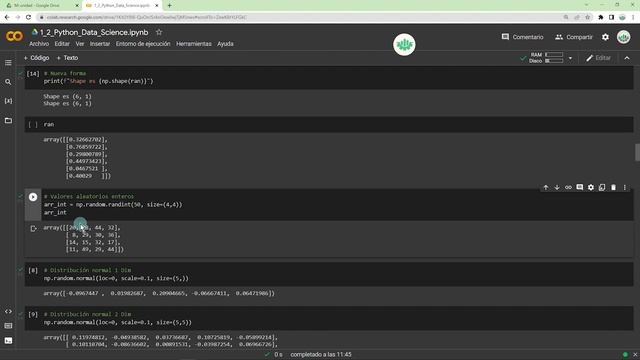This screenshot has width=640, height=360.
Task: Open the table of contents sidebar icon
Action: click(8, 63)
